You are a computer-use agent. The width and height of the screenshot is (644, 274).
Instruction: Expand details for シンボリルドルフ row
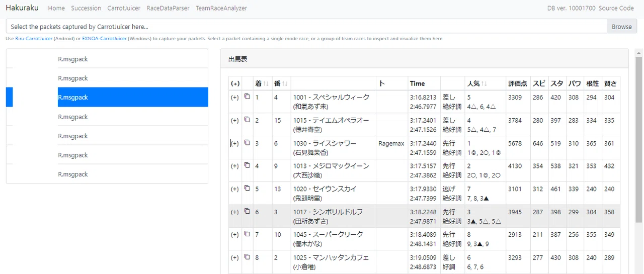tap(235, 212)
